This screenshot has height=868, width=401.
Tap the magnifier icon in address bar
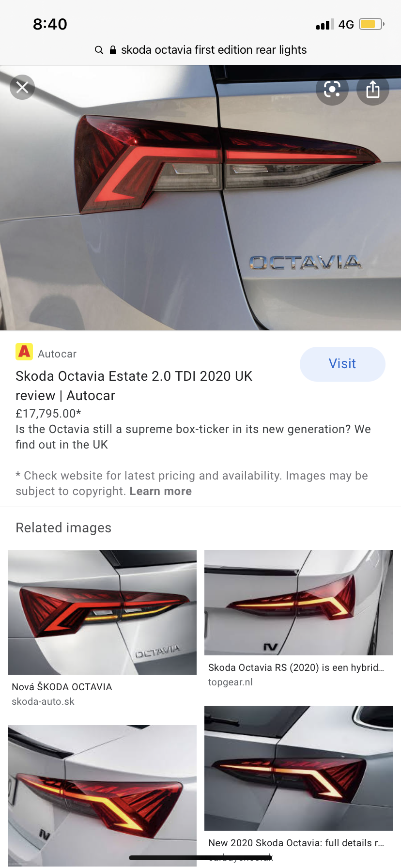tap(99, 50)
